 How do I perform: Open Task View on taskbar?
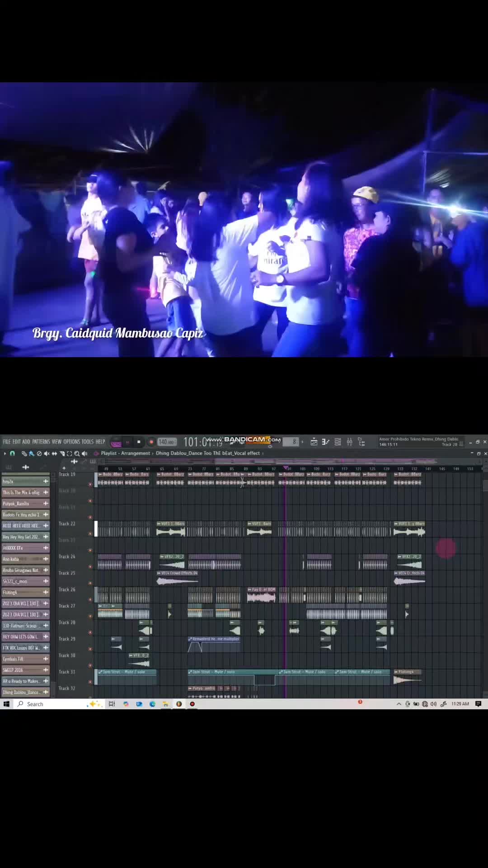tap(112, 704)
